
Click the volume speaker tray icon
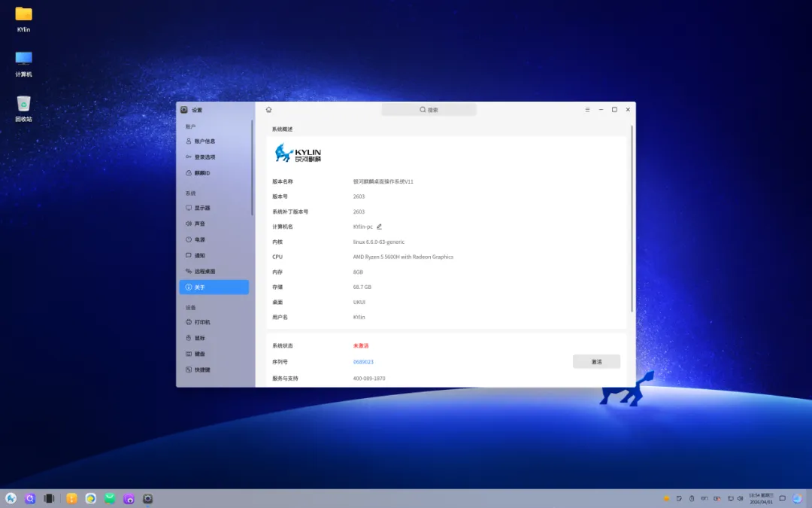(740, 499)
